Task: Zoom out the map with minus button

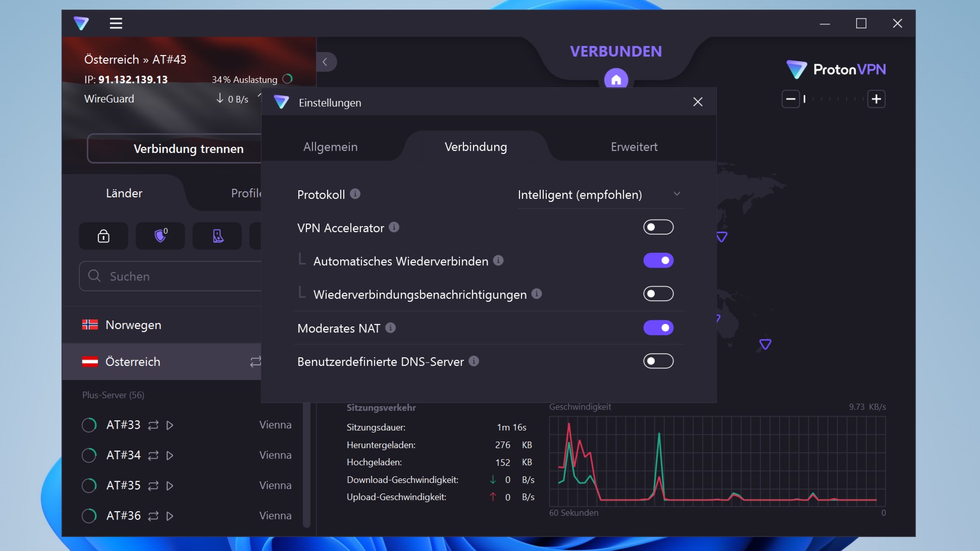Action: coord(791,99)
